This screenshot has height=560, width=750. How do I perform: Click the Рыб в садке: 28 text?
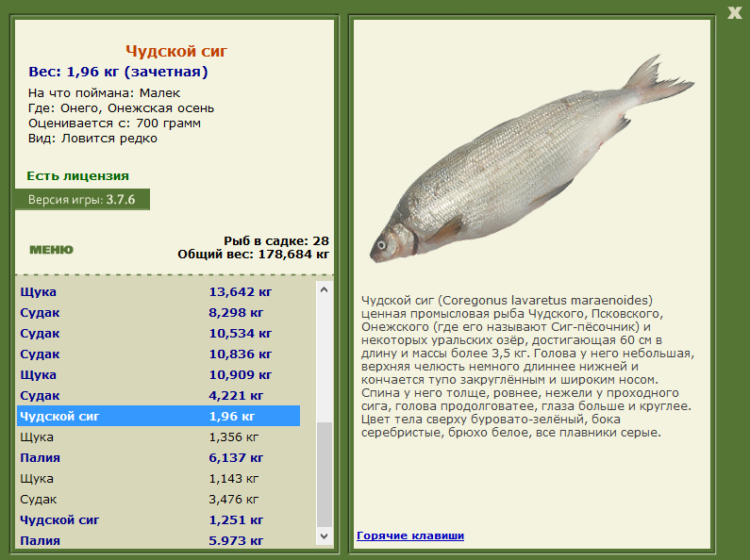tap(276, 240)
